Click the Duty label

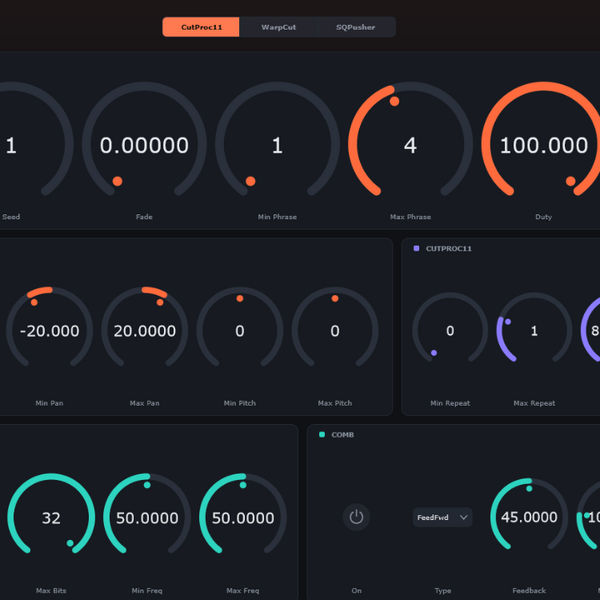(543, 217)
